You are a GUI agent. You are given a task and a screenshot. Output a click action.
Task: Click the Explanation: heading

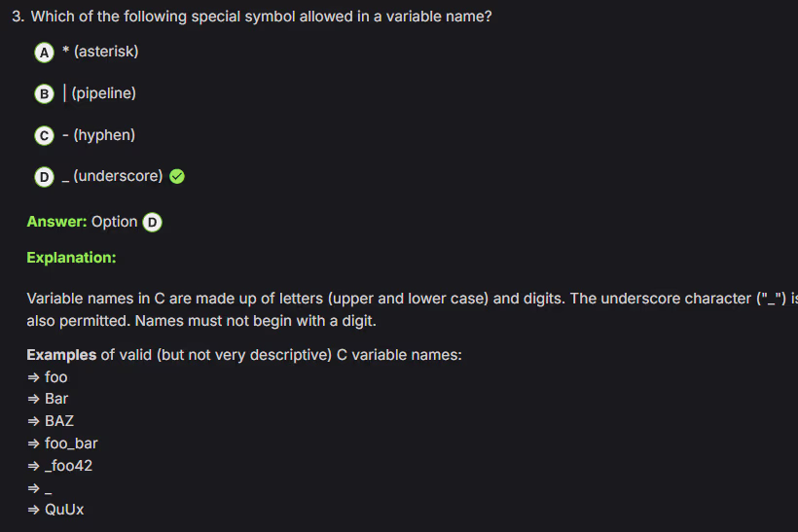71,258
